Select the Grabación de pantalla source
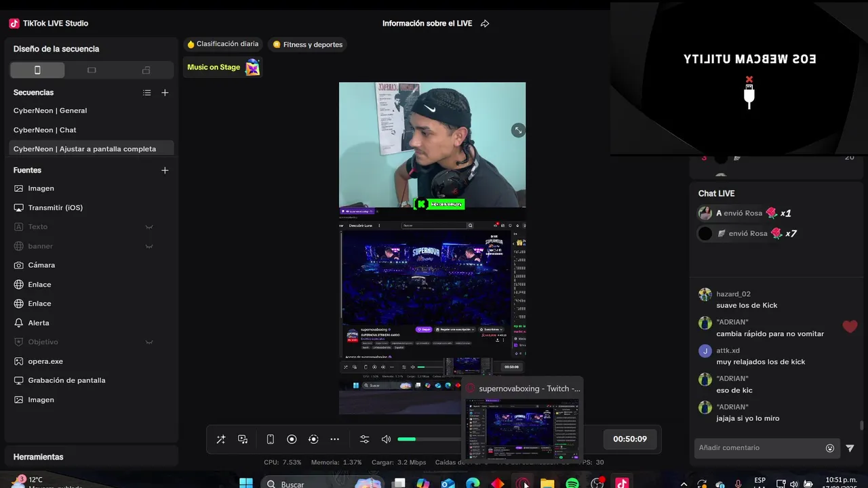 [92, 380]
